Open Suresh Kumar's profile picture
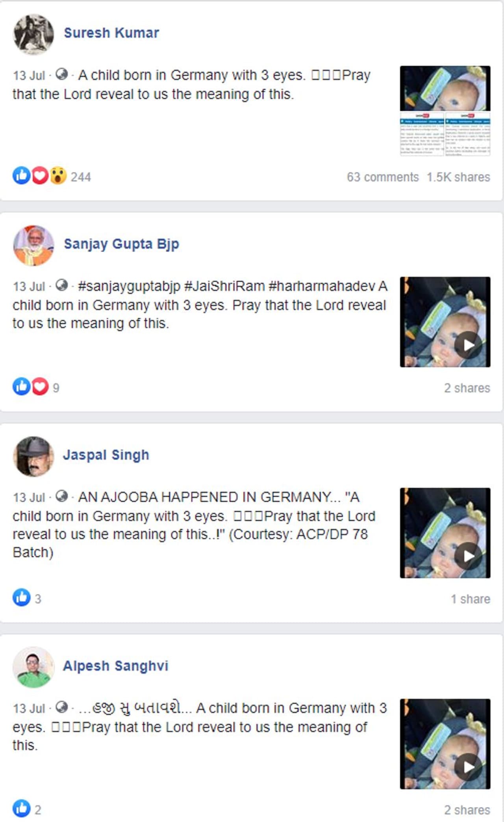Screen dimensions: 504x822 pos(33,34)
